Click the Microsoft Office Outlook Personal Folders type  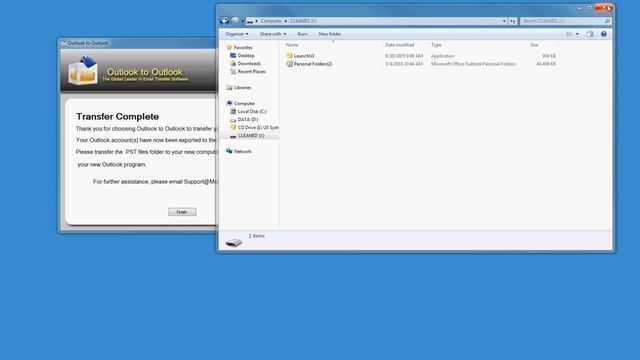point(473,64)
